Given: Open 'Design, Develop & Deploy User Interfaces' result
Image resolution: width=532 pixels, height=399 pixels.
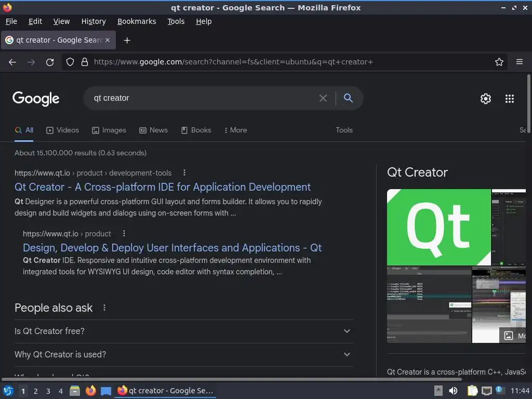Looking at the screenshot, I should point(172,248).
